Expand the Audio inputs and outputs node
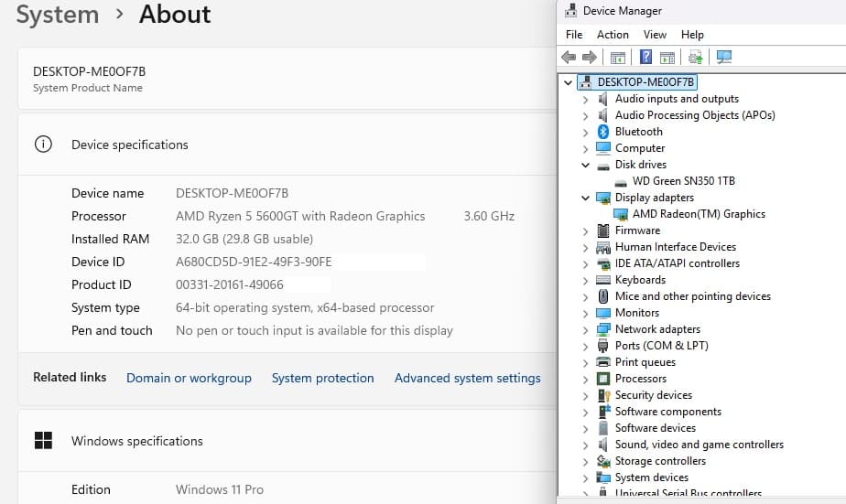This screenshot has width=846, height=504. click(x=585, y=99)
